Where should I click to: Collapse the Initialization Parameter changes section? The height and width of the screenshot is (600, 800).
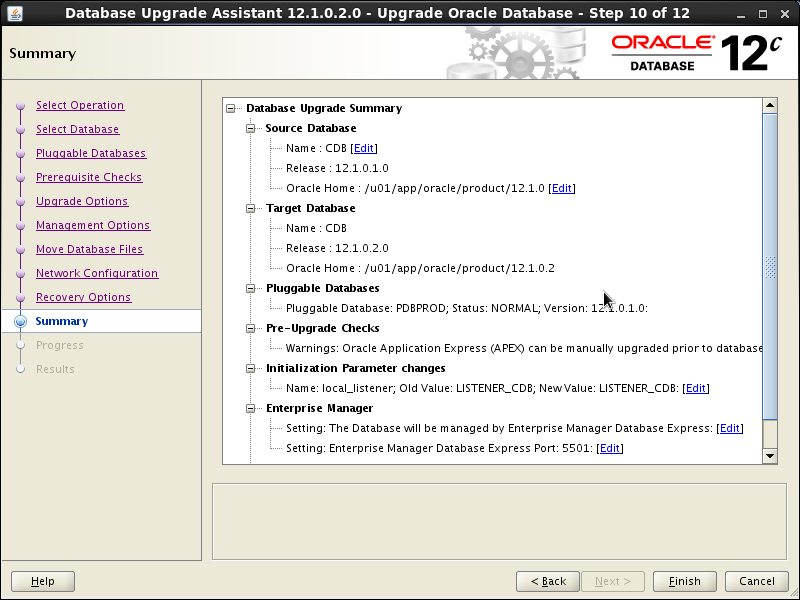pos(249,368)
